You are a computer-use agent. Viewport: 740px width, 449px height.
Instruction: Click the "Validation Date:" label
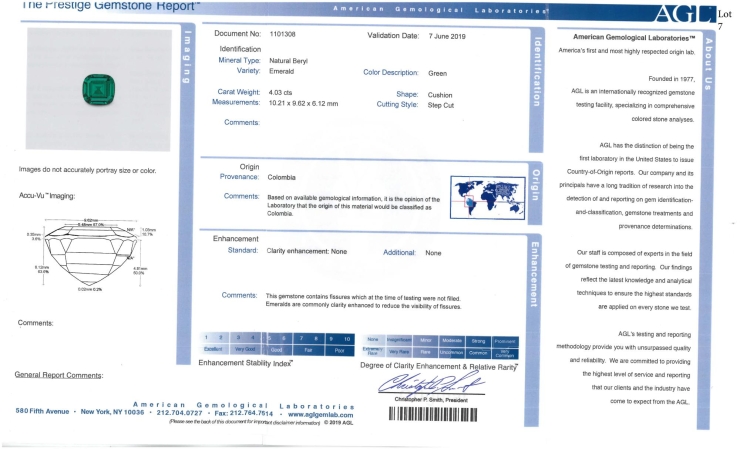[x=393, y=35]
